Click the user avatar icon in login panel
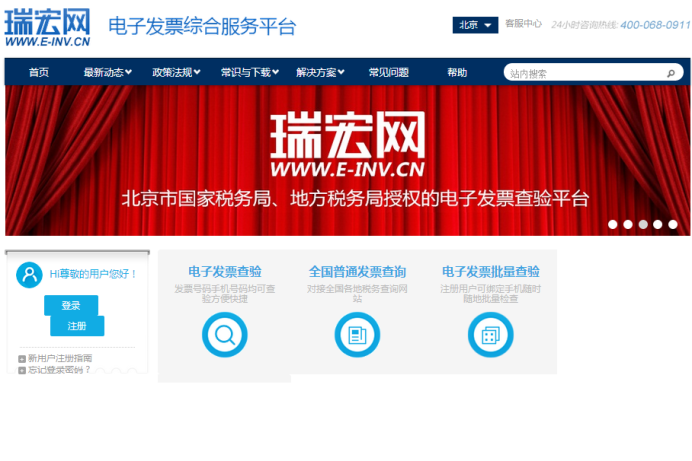Screen dimensions: 692x461 (x=29, y=274)
